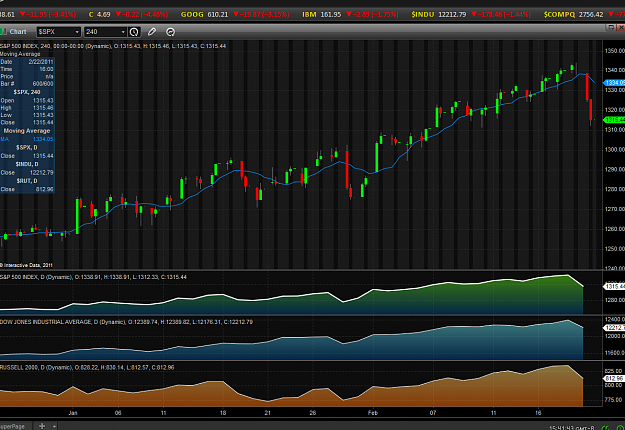Click the Jan label on the time axis

tap(73, 413)
